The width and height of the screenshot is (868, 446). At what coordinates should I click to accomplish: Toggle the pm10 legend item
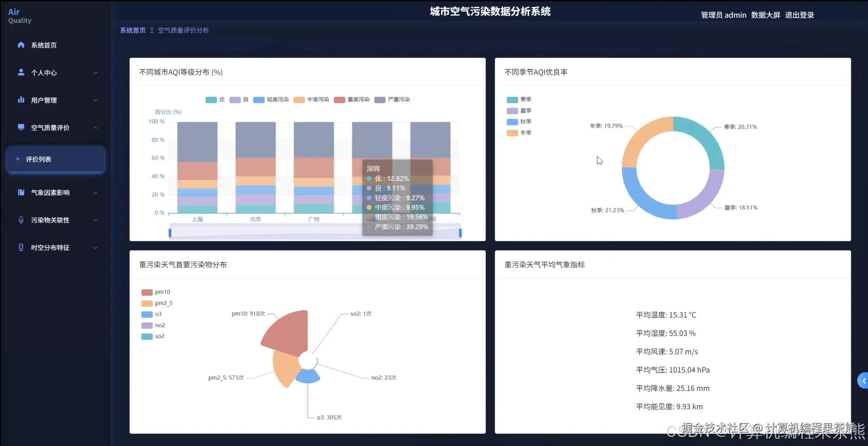click(x=156, y=292)
